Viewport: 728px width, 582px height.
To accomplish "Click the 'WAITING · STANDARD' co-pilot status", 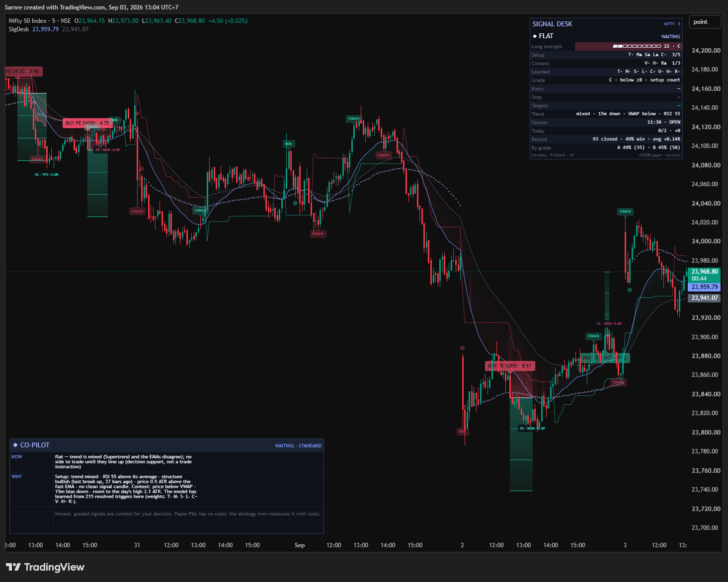I will tap(298, 446).
